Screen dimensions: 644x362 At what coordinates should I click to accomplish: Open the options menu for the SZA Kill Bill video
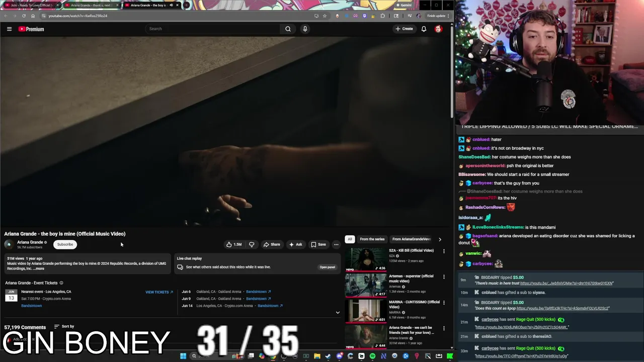(x=444, y=251)
